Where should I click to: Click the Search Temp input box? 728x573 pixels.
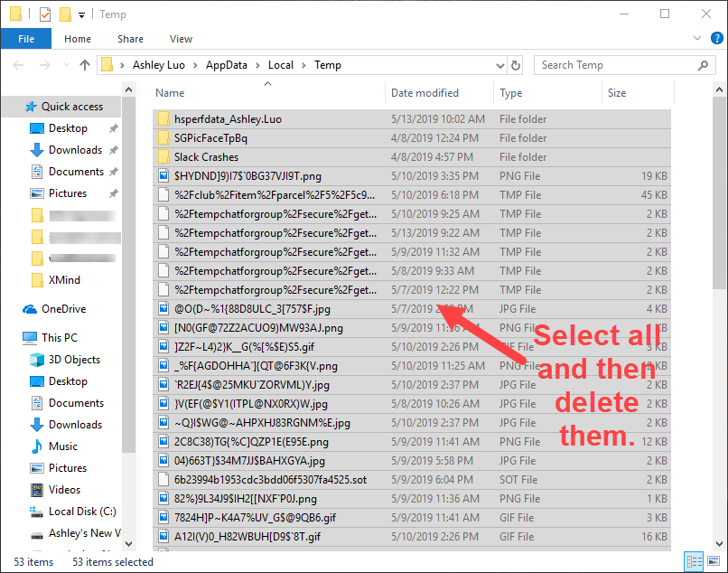pos(614,65)
